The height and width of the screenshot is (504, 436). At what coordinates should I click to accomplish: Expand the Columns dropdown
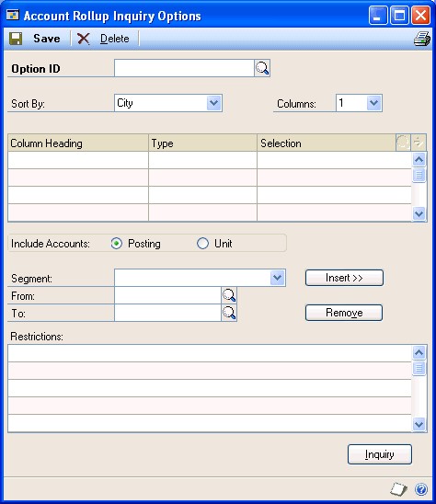(373, 103)
